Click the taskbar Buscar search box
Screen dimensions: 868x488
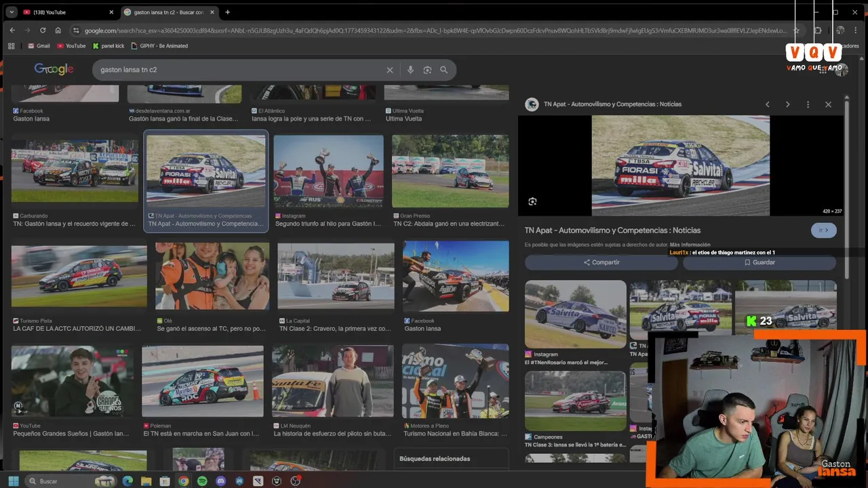(x=71, y=481)
